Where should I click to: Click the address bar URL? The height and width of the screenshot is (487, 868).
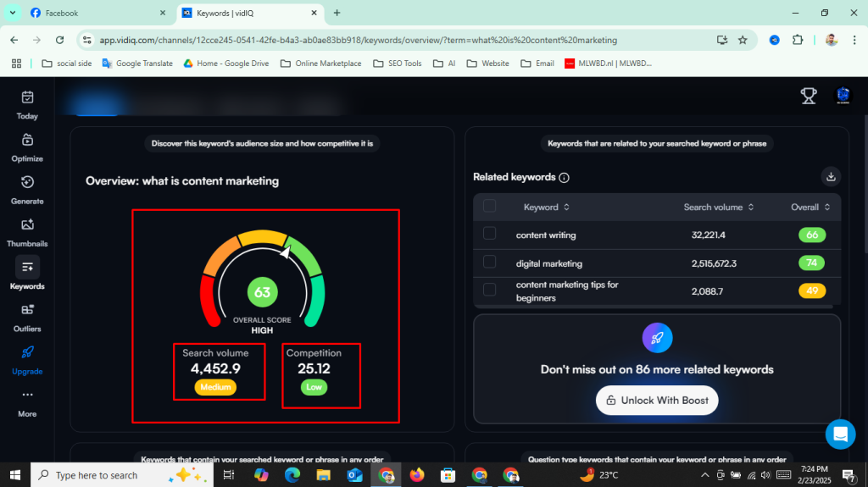coord(359,40)
